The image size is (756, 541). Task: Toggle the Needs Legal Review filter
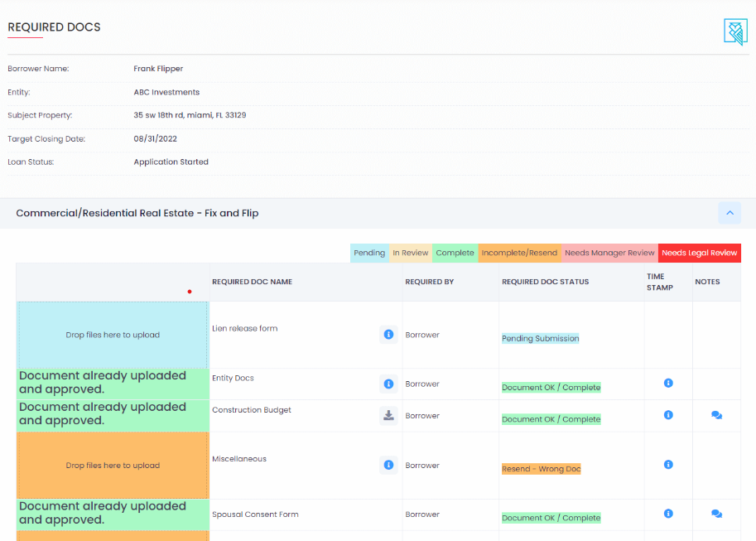point(700,253)
